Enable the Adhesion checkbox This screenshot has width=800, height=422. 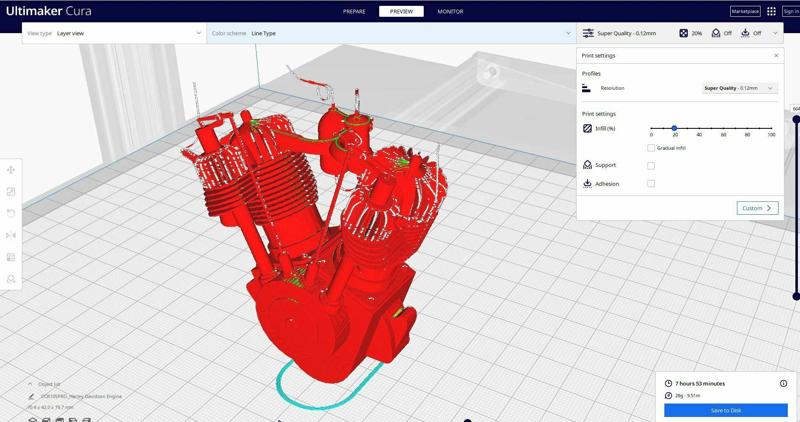pos(651,184)
